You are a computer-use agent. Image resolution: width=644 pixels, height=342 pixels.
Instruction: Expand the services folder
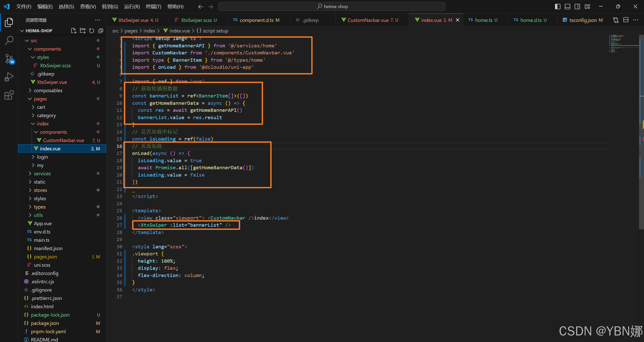[x=42, y=174]
